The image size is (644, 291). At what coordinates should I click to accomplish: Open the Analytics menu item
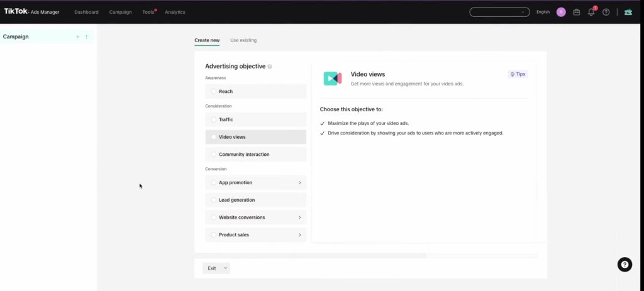(175, 13)
